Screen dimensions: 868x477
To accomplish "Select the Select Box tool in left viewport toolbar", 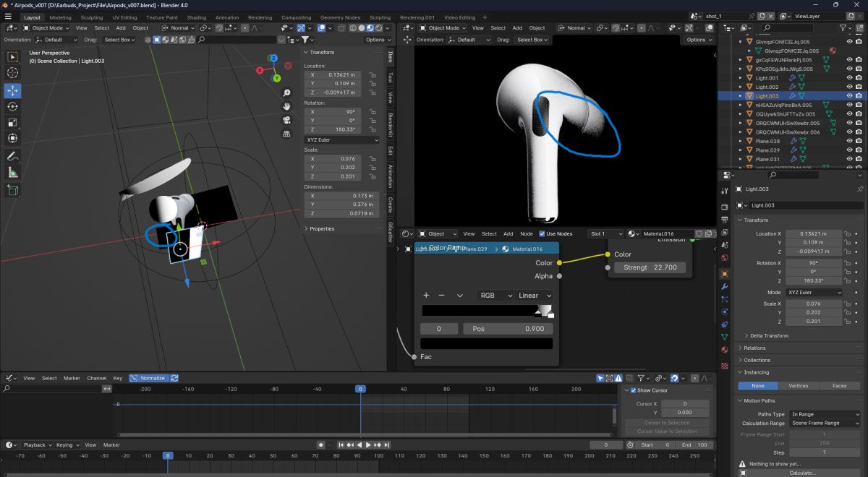I will point(13,57).
